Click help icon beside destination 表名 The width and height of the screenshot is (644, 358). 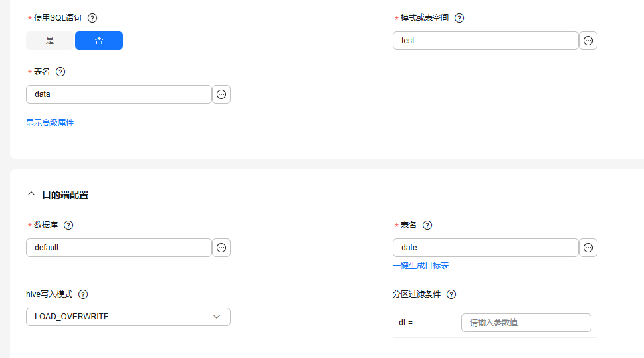(427, 225)
